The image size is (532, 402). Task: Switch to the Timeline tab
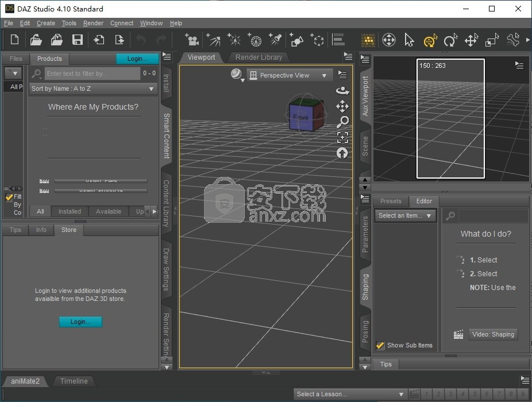tap(74, 381)
